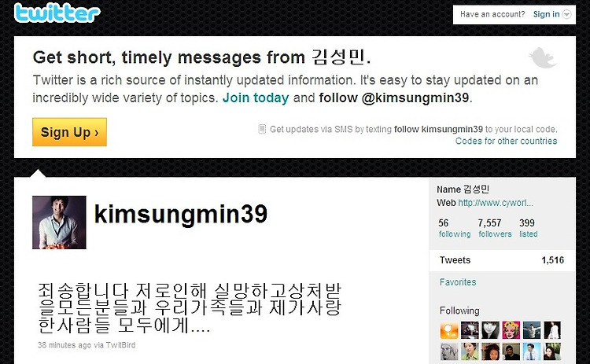This screenshot has width=590, height=364.
Task: Open the cyworld web link
Action: click(x=496, y=203)
